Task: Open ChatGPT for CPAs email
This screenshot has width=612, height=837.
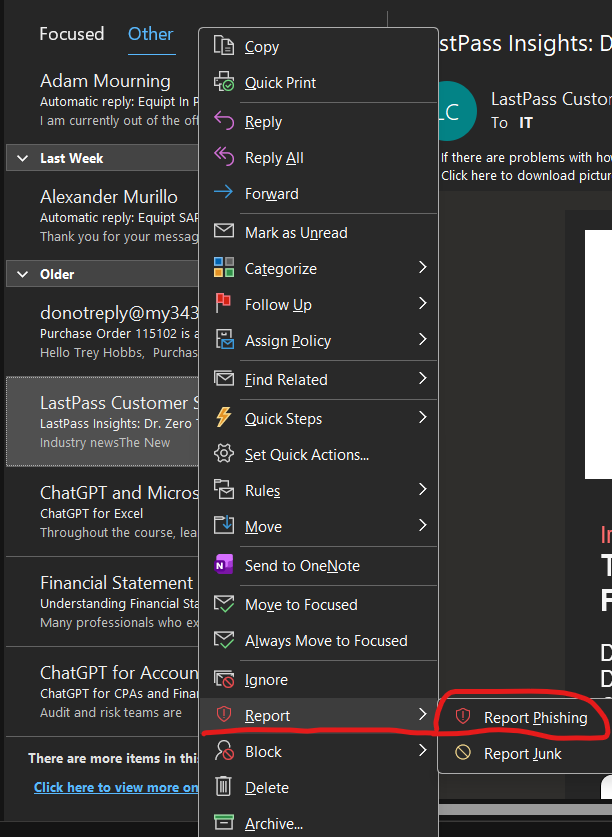Action: (x=103, y=692)
